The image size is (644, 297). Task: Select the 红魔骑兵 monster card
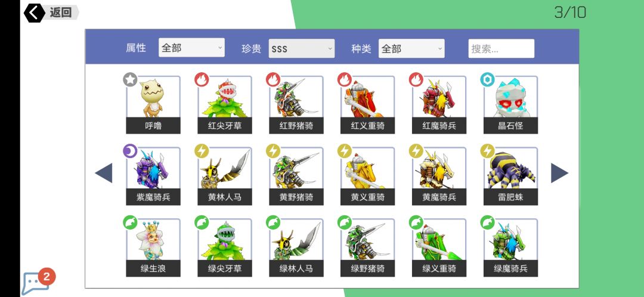(x=439, y=105)
